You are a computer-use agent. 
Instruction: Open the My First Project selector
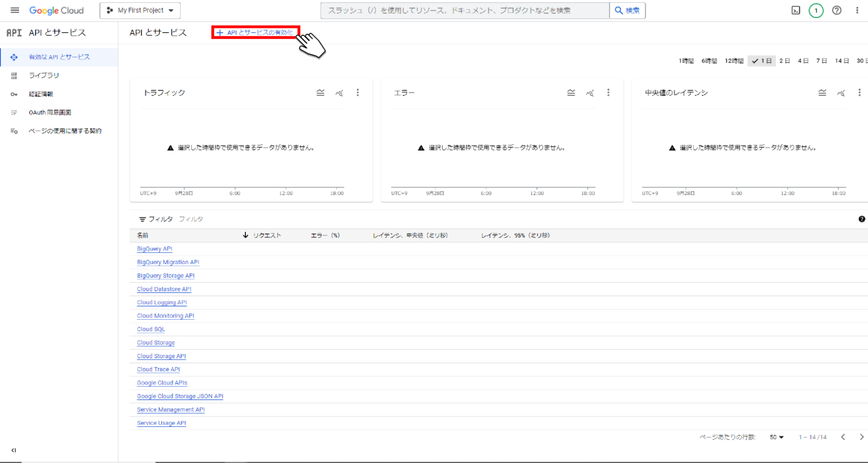tap(140, 10)
